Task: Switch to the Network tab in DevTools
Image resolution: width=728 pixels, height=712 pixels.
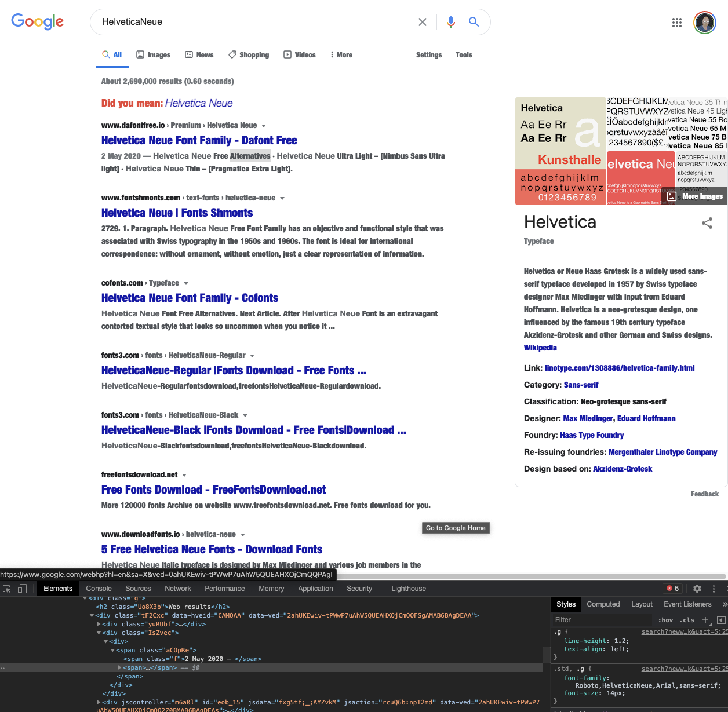Action: coord(177,589)
